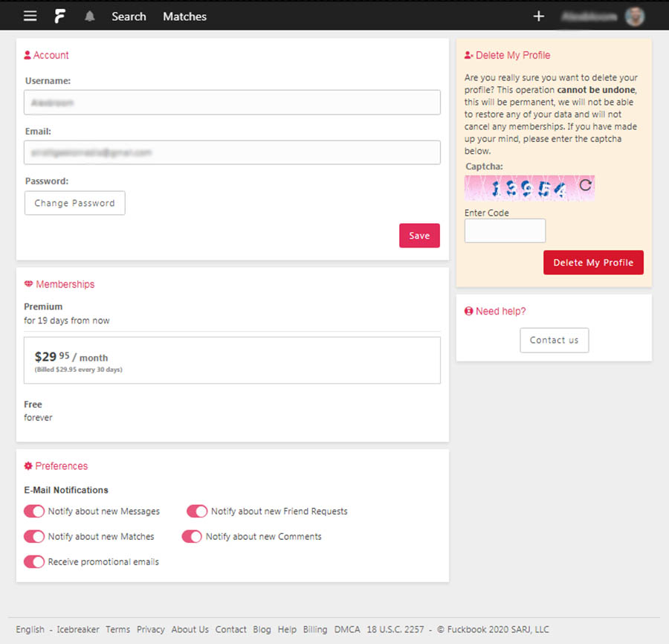Click the Change Password button

point(74,203)
